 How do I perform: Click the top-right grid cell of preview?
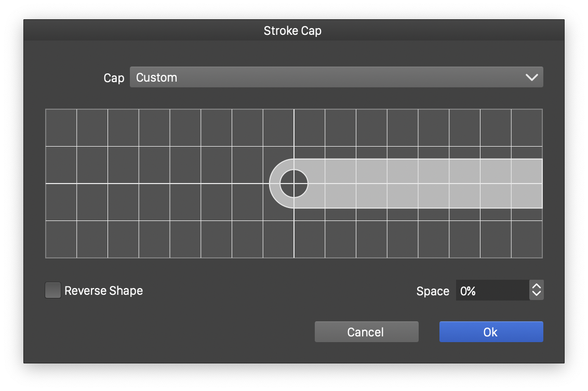(x=527, y=128)
